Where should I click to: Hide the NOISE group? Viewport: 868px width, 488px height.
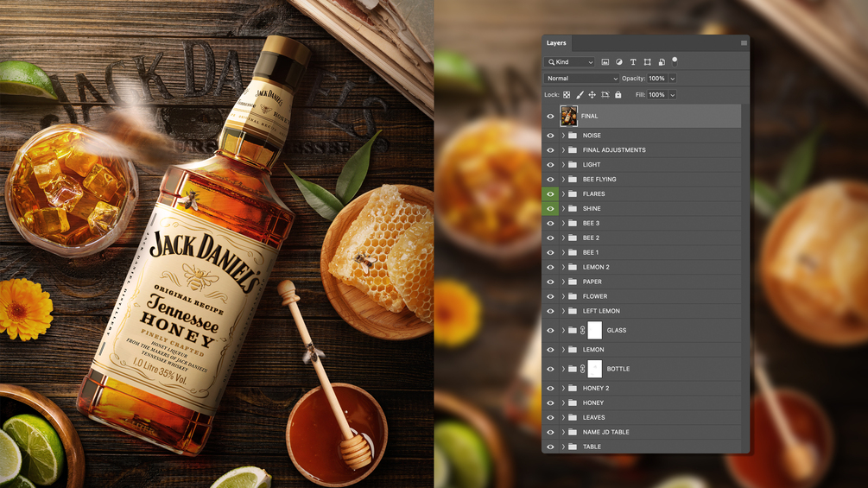(x=550, y=135)
